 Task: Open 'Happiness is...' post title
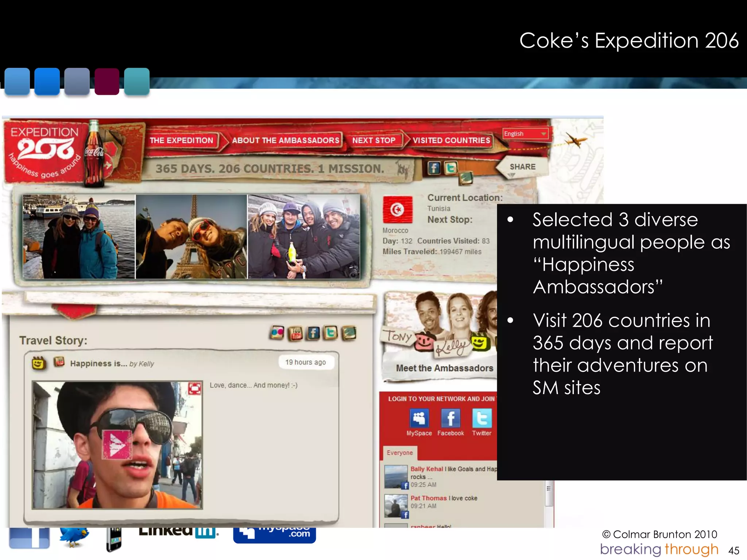coord(99,363)
